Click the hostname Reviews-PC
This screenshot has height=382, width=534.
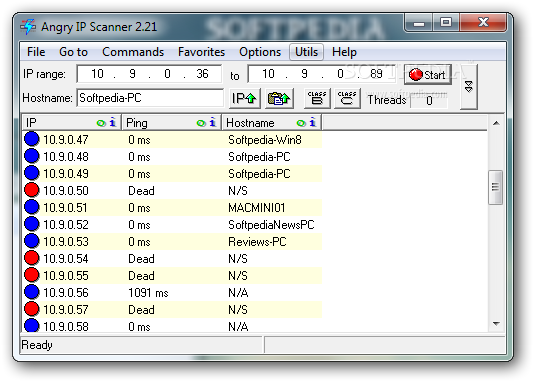click(x=257, y=242)
